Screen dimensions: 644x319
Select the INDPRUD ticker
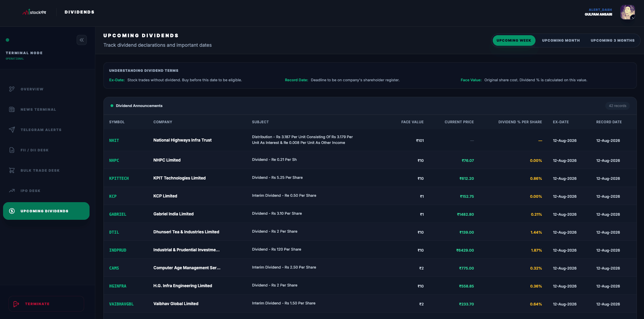118,250
